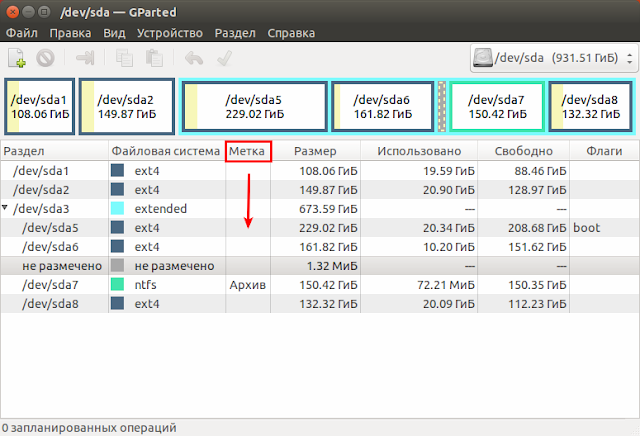Open the Устройство menu
The image size is (640, 436).
pyautogui.click(x=170, y=33)
